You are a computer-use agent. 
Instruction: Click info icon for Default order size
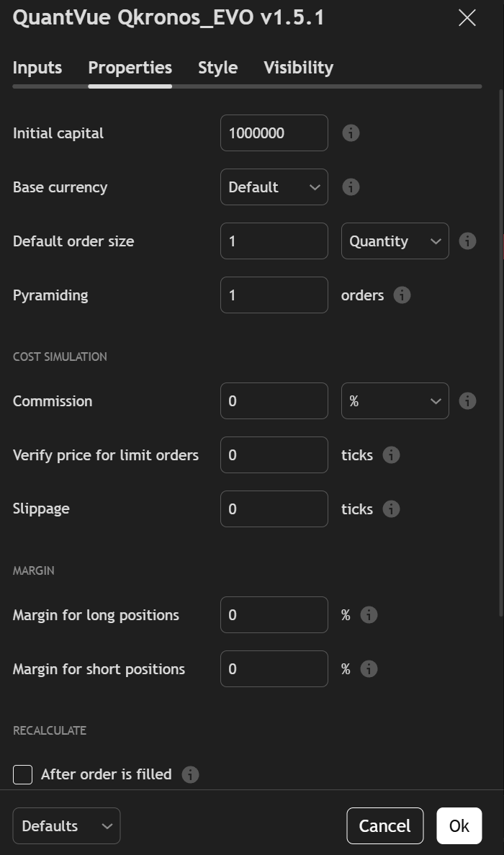pyautogui.click(x=467, y=241)
